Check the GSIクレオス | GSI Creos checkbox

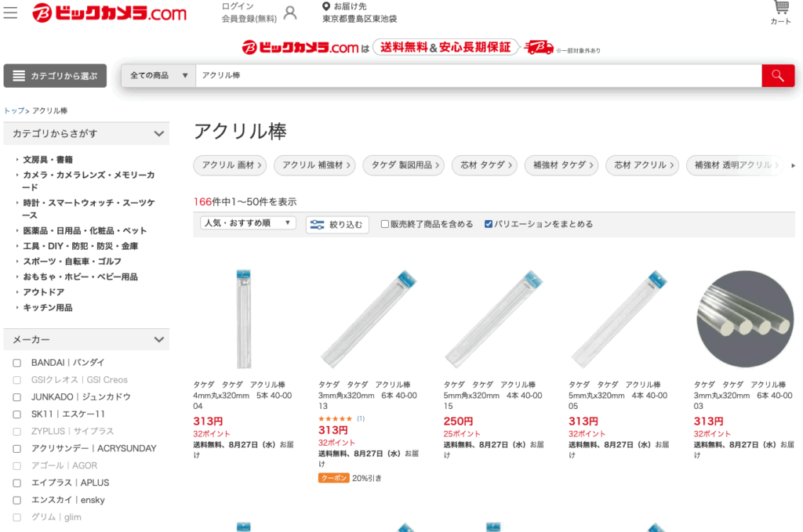tap(17, 380)
